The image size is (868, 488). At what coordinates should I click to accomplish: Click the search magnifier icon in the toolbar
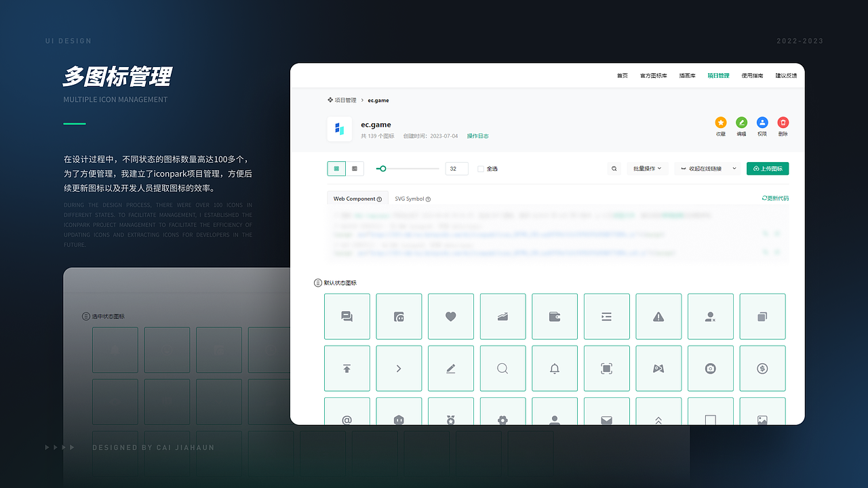[614, 168]
